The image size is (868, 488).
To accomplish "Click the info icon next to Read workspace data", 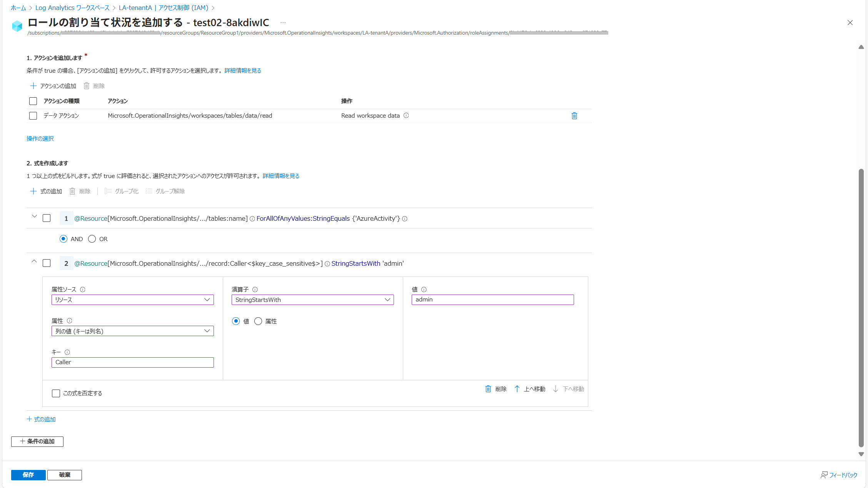I will 406,115.
